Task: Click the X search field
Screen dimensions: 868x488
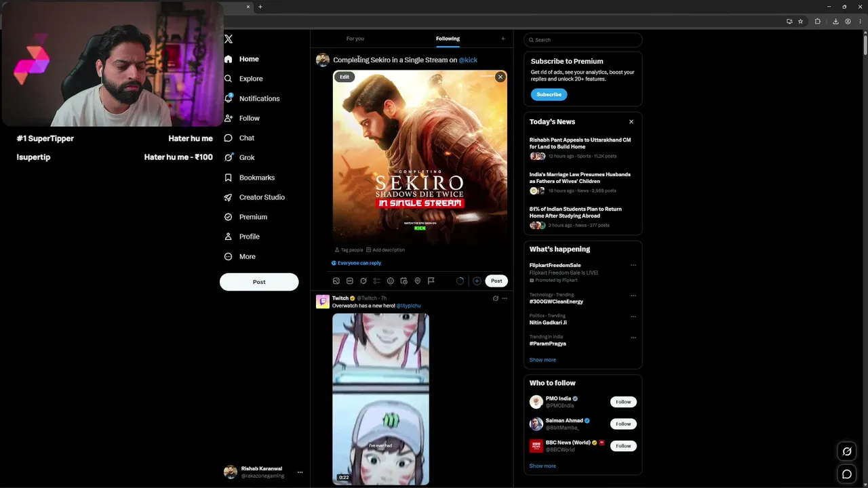Action: (583, 40)
